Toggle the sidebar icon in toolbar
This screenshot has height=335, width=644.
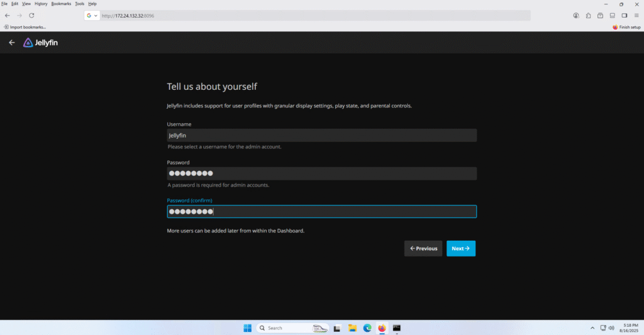tap(625, 16)
